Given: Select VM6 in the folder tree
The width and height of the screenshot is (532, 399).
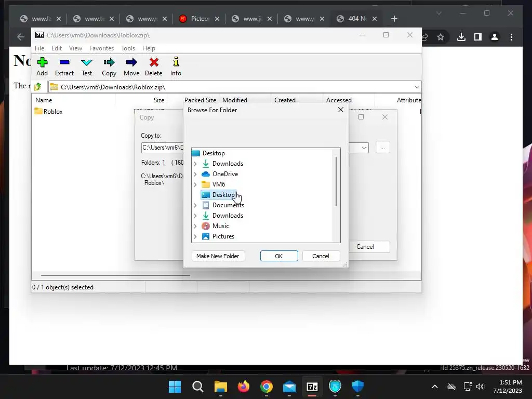Looking at the screenshot, I should tap(214, 184).
